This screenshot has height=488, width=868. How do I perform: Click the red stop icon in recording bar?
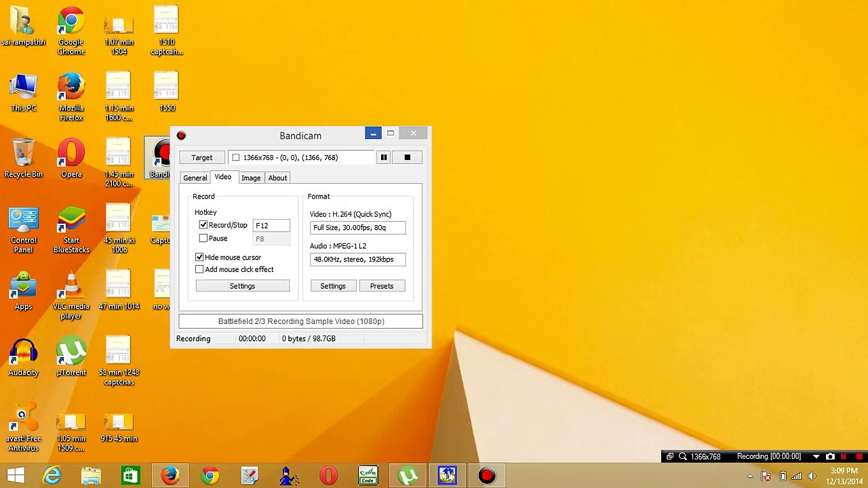[x=858, y=457]
